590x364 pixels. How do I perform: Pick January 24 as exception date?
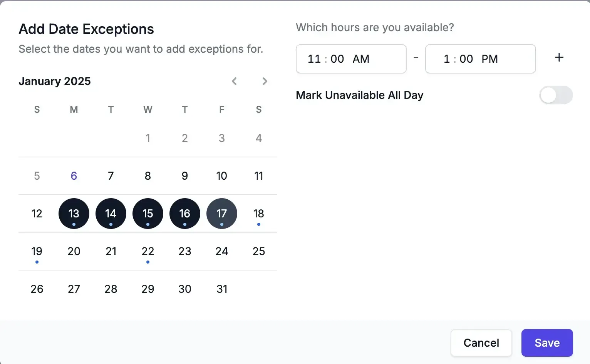point(222,251)
